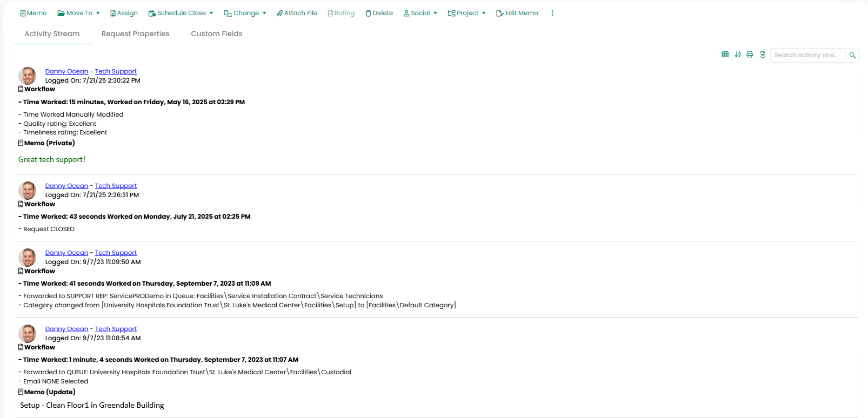The height and width of the screenshot is (418, 868).
Task: Open the three-dot more options menu
Action: tap(552, 13)
